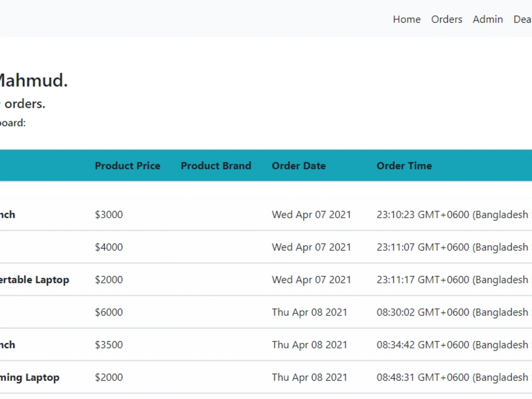Click the 08:48:31 GMT+0600 time cell
The width and height of the screenshot is (532, 399).
click(x=454, y=377)
